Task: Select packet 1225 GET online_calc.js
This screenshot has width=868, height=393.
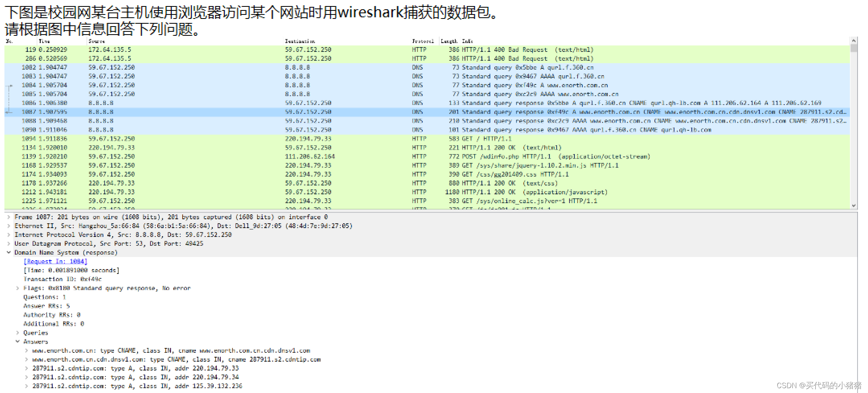Action: click(427, 201)
